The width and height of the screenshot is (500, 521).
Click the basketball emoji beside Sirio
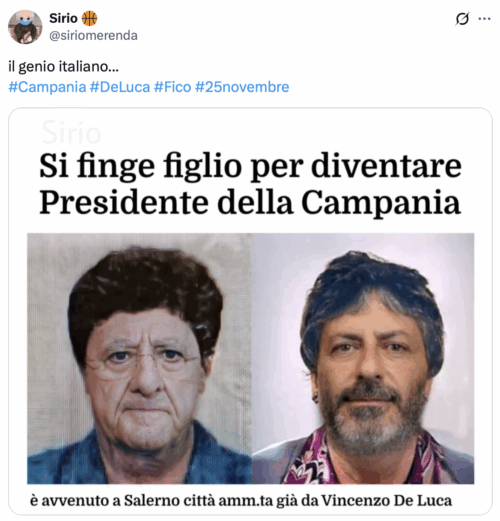click(x=89, y=18)
